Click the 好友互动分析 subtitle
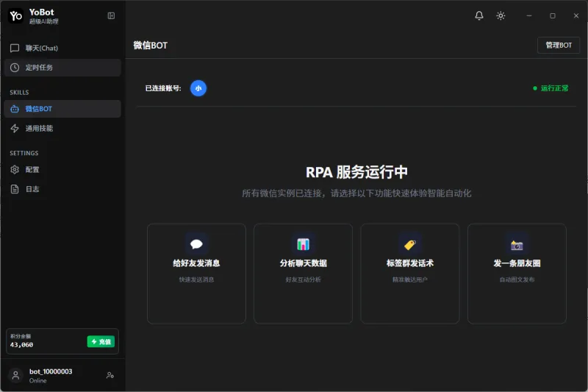Image resolution: width=588 pixels, height=392 pixels. click(303, 279)
